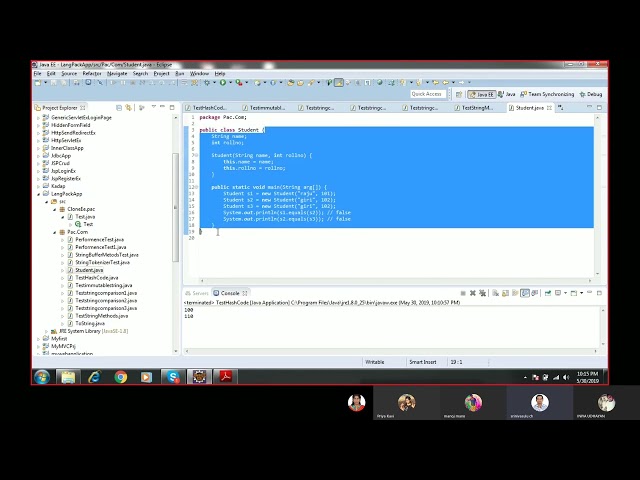640x480 pixels.
Task: Open the File menu
Action: [x=37, y=73]
